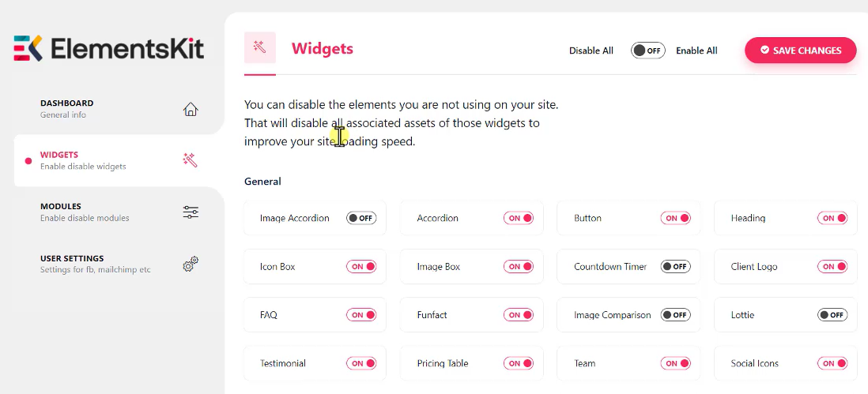The height and width of the screenshot is (394, 868).
Task: Open the Dashboard menu item
Action: click(67, 108)
